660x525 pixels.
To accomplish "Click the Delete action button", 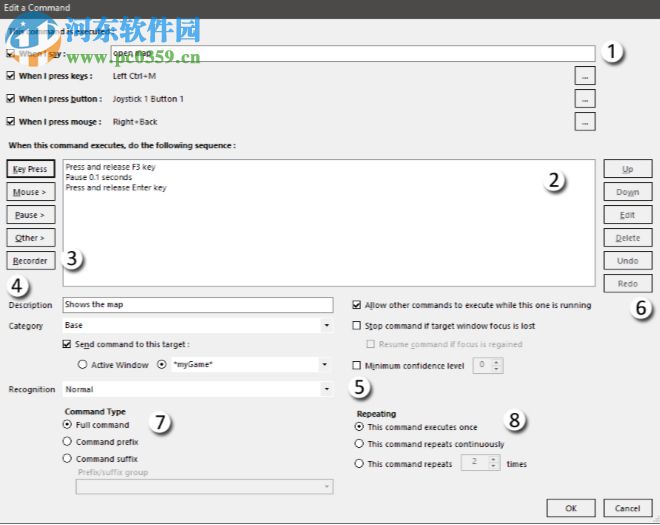I will pos(628,238).
